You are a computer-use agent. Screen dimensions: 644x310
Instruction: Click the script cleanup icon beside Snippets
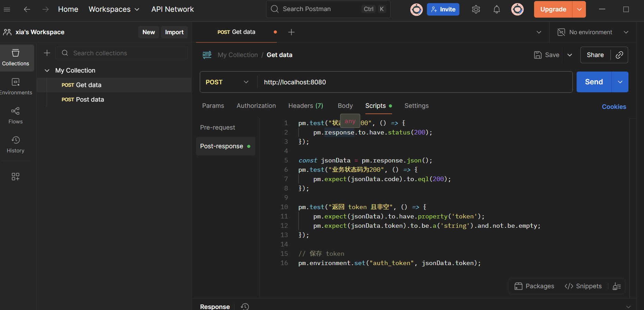[x=617, y=286]
